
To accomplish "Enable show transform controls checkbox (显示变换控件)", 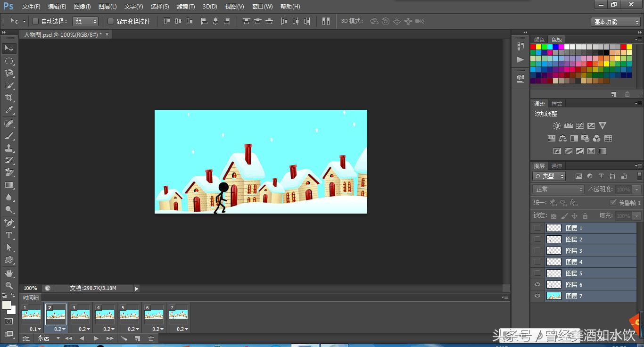I will (x=111, y=21).
